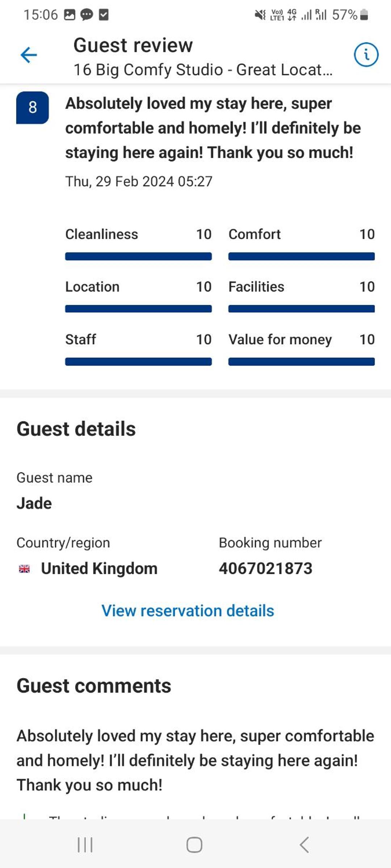Tap the muted sound status icon
The width and height of the screenshot is (391, 868).
(x=260, y=15)
